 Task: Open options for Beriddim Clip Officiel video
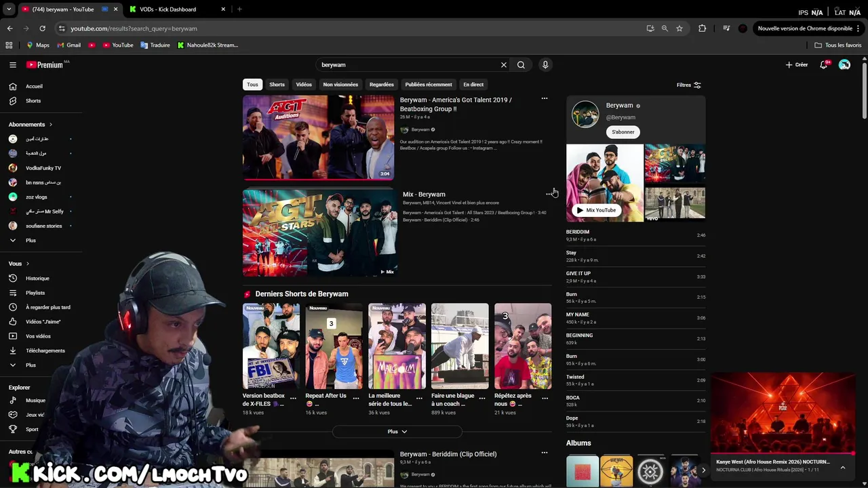544,453
